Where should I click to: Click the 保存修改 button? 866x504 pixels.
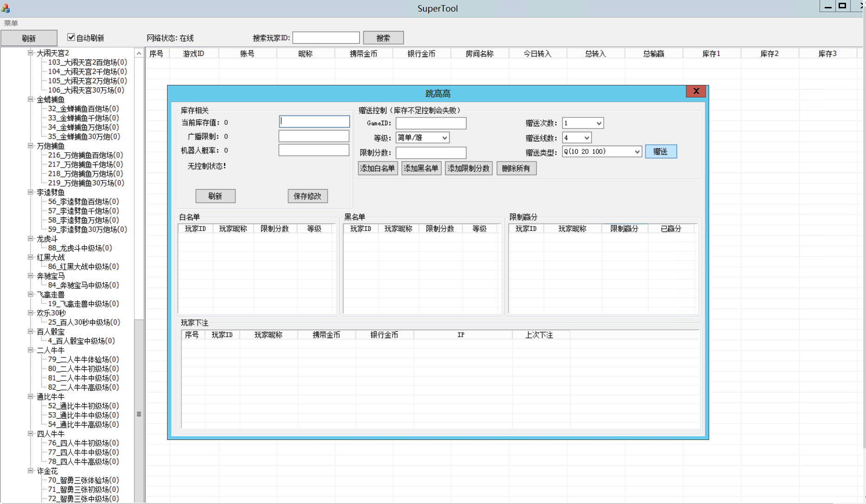point(307,196)
